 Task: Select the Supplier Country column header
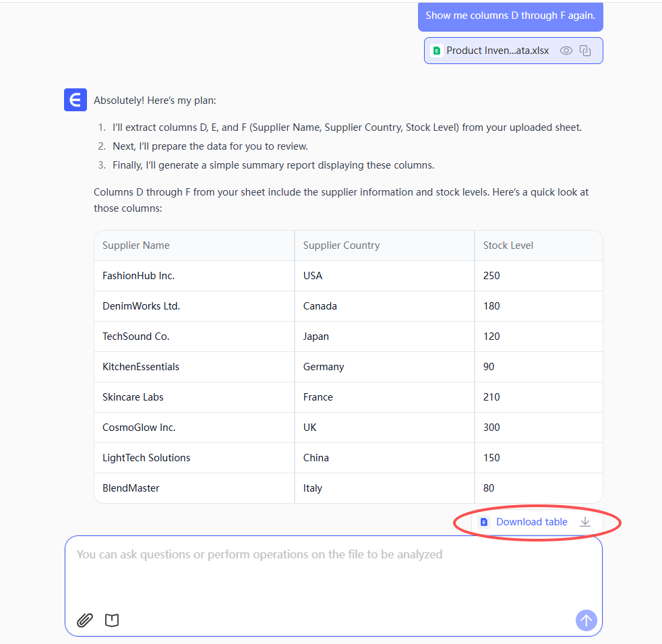click(x=341, y=245)
